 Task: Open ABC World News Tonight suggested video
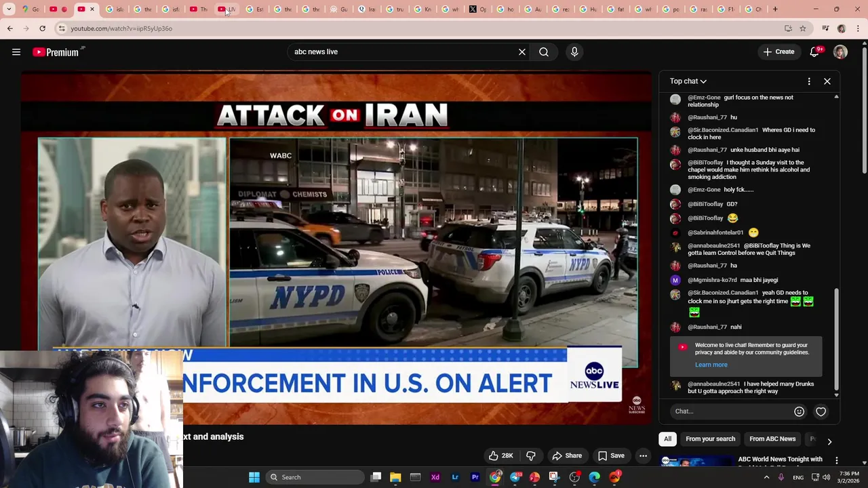780,460
